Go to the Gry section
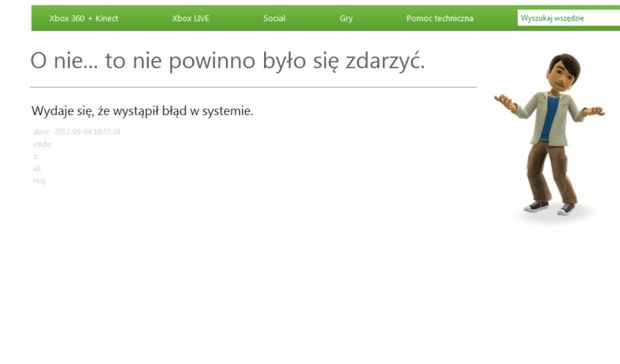Screen dimensions: 620x364 pyautogui.click(x=346, y=18)
